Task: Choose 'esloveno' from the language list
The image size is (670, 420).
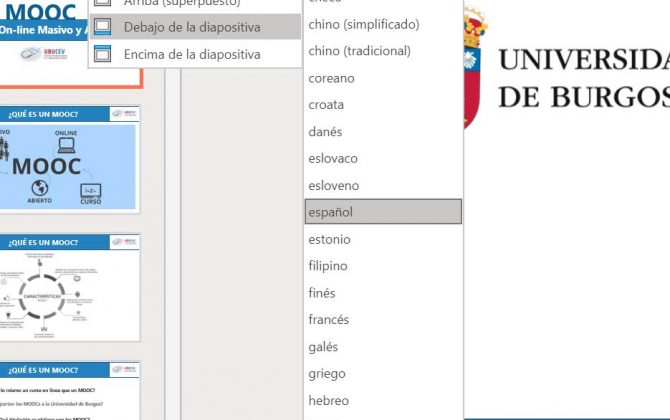Action: tap(383, 185)
